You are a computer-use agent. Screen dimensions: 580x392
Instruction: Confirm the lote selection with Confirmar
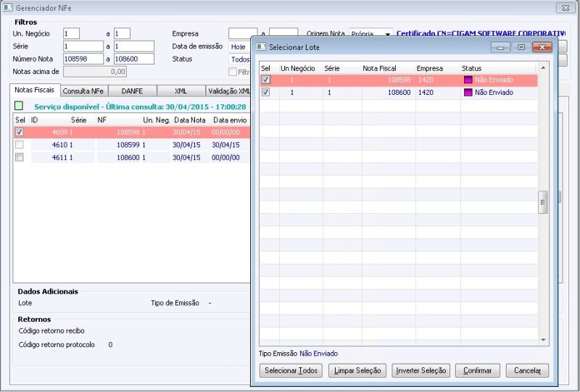(x=478, y=370)
